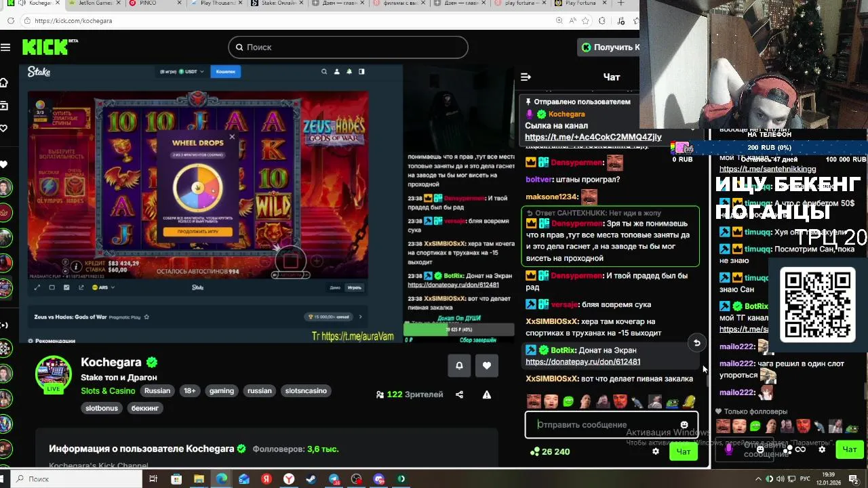Click the Kick search field
Viewport: 868px width, 488px height.
coord(348,47)
